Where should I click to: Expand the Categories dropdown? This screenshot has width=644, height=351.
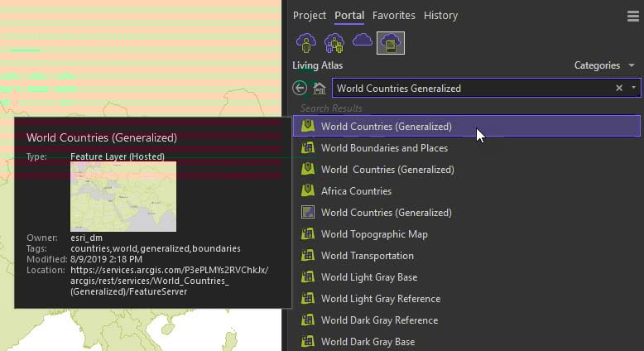(604, 65)
